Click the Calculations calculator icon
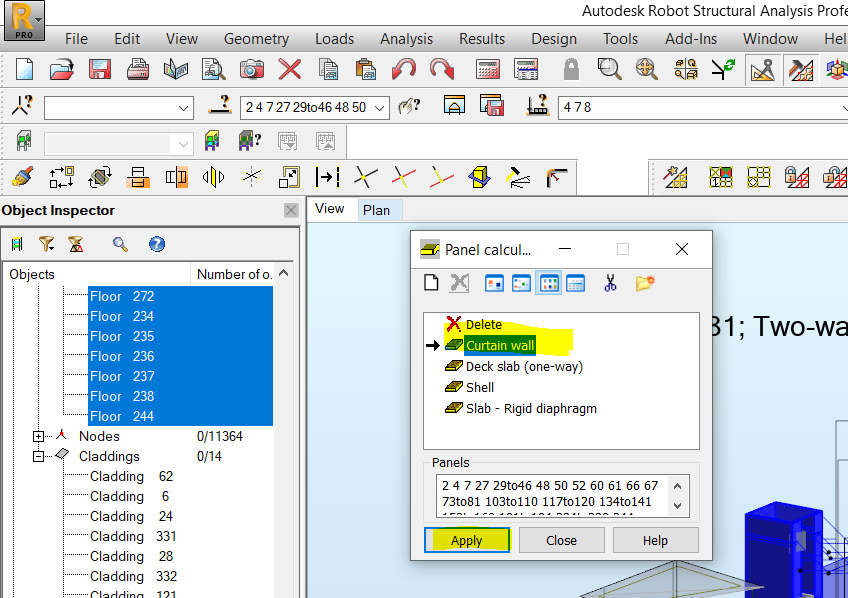 point(488,69)
